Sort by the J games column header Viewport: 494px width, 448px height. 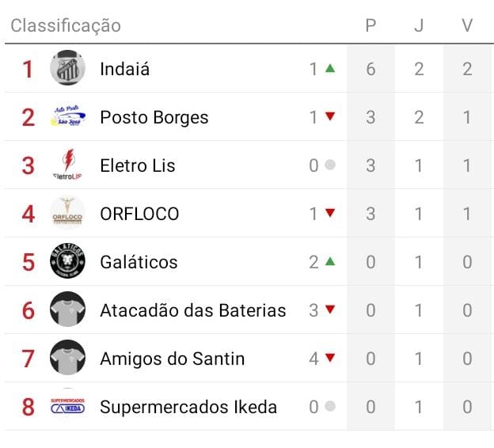click(419, 25)
